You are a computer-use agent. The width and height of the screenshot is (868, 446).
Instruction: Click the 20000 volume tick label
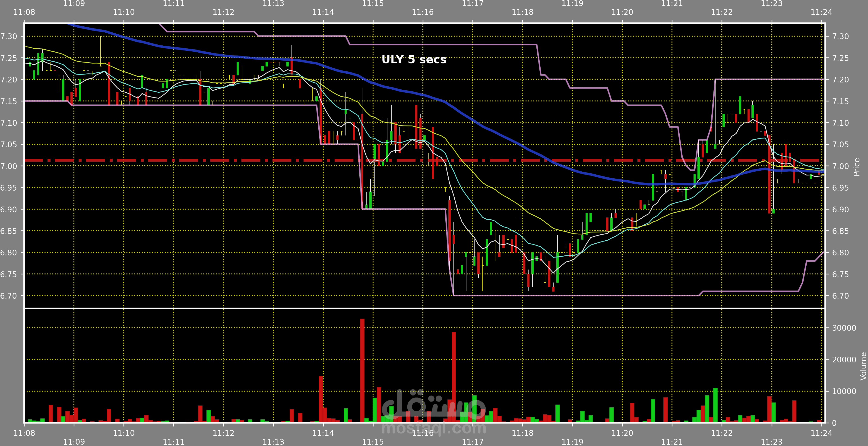pyautogui.click(x=844, y=359)
